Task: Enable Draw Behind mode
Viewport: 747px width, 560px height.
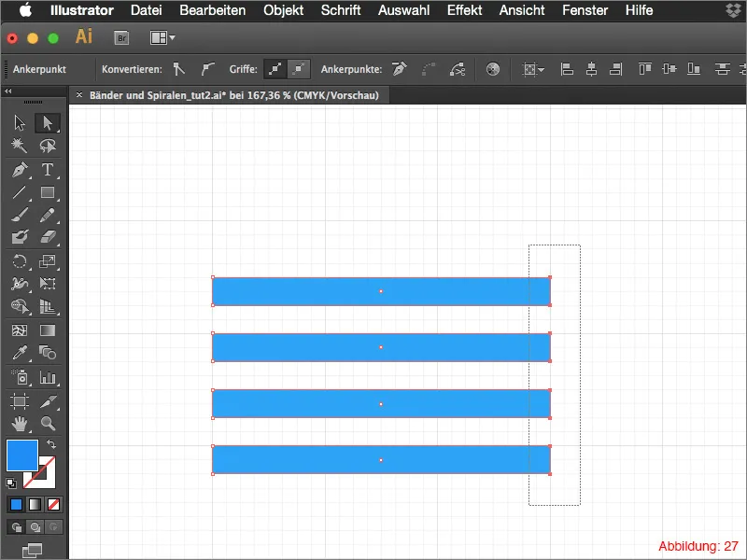Action: (35, 527)
